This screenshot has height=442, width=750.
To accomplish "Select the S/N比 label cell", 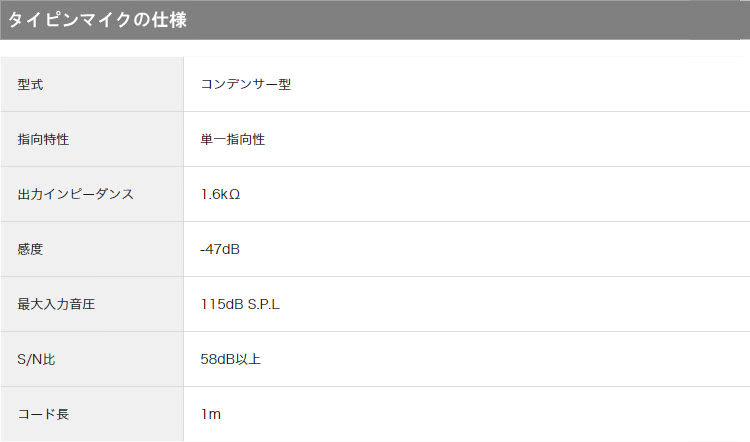I will point(92,359).
